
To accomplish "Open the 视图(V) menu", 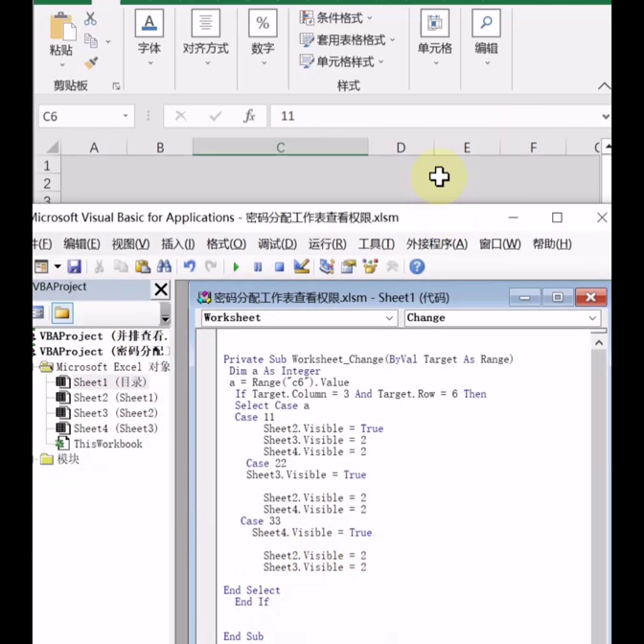I will tap(130, 244).
